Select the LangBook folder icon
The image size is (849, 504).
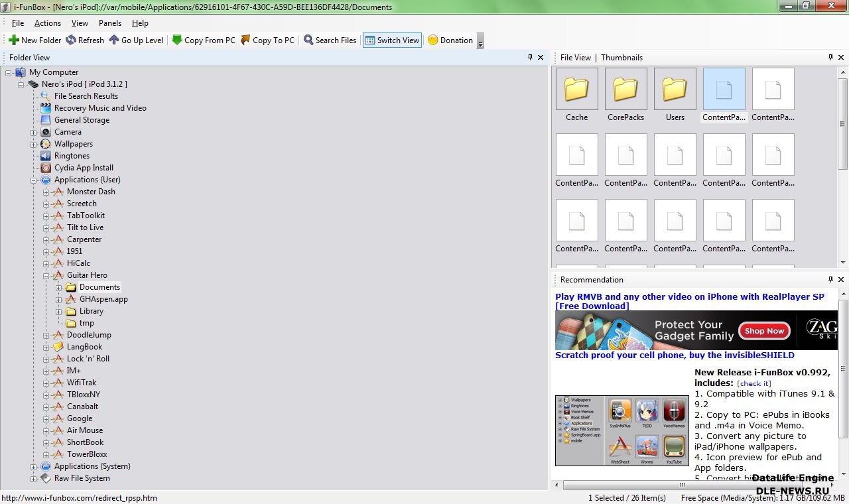click(x=58, y=347)
